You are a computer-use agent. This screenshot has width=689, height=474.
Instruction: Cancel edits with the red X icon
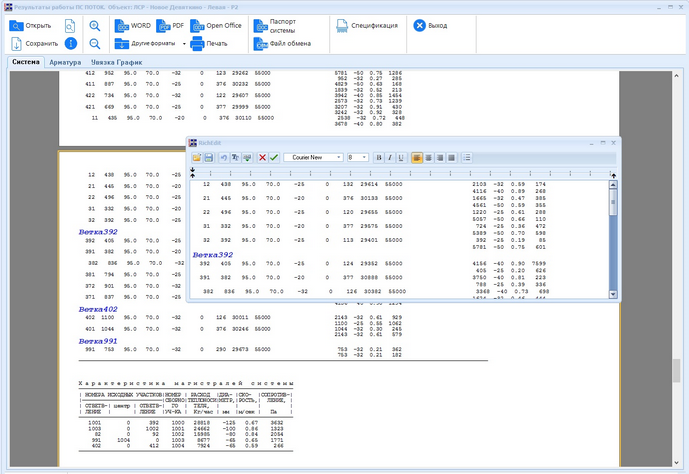point(262,157)
